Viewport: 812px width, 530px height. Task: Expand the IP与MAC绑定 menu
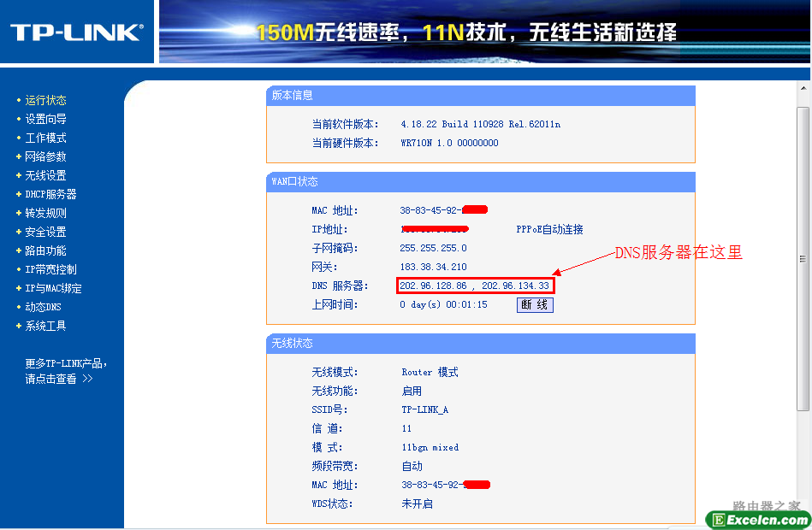coord(53,288)
